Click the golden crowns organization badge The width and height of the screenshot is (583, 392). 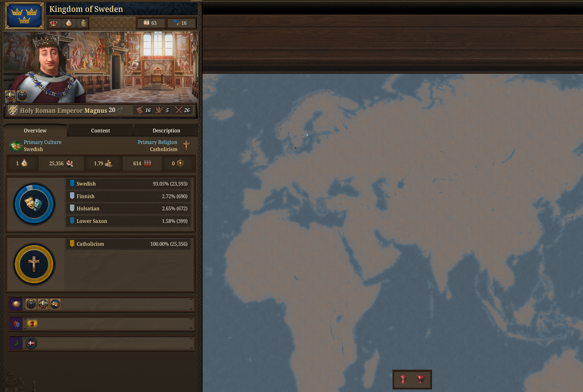click(x=55, y=304)
